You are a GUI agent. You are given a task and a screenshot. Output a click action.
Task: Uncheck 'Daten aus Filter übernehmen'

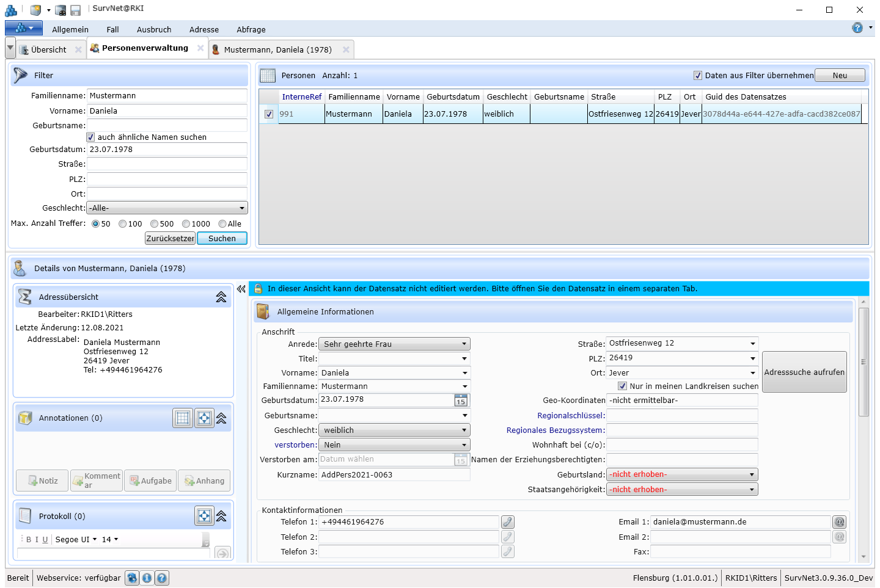click(698, 76)
